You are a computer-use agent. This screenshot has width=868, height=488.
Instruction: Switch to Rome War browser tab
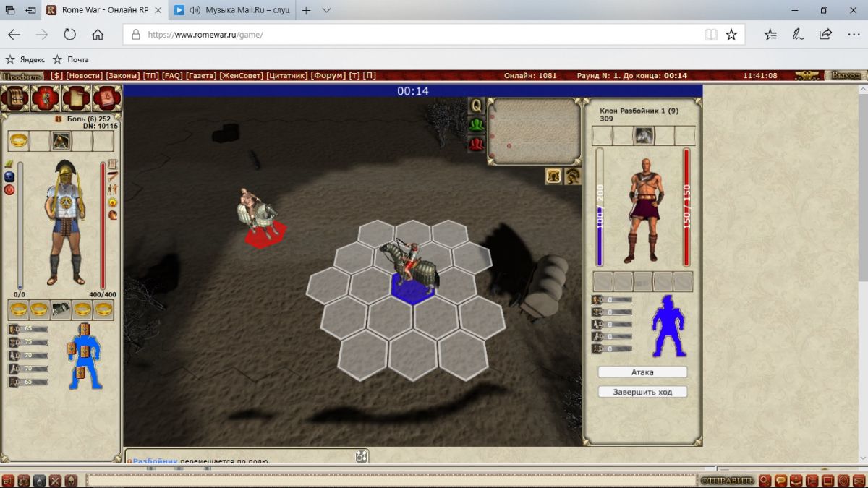pyautogui.click(x=106, y=11)
